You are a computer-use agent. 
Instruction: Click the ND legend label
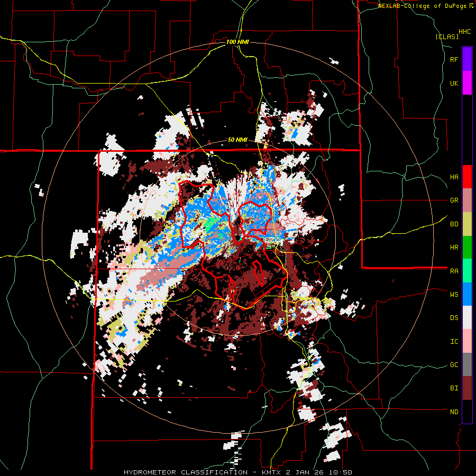coord(454,412)
